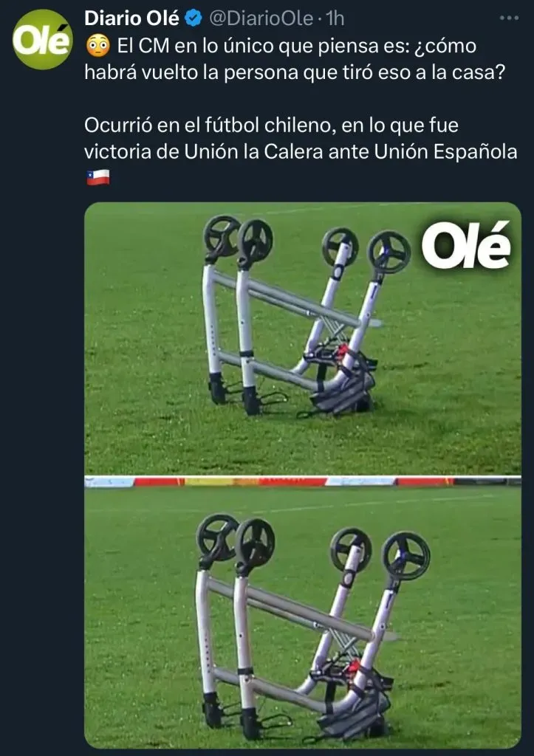The width and height of the screenshot is (534, 756).
Task: Click the rightmost wheel in the upper photo
Action: pyautogui.click(x=388, y=252)
